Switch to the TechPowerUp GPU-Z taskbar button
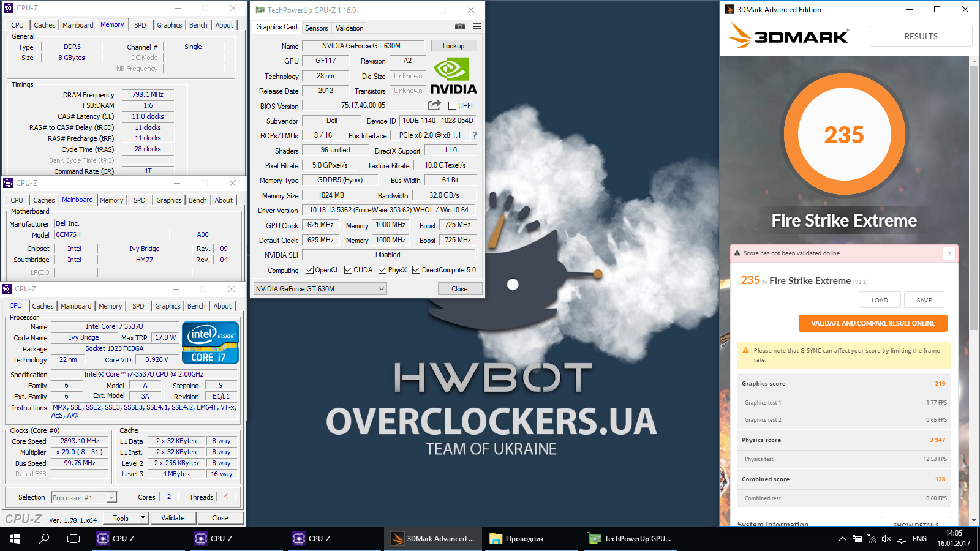This screenshot has height=551, width=980. [629, 539]
